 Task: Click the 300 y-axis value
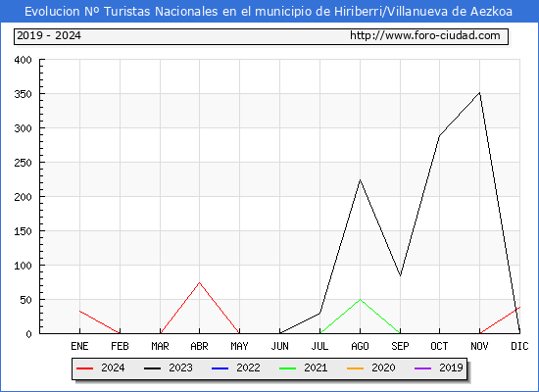(x=23, y=128)
